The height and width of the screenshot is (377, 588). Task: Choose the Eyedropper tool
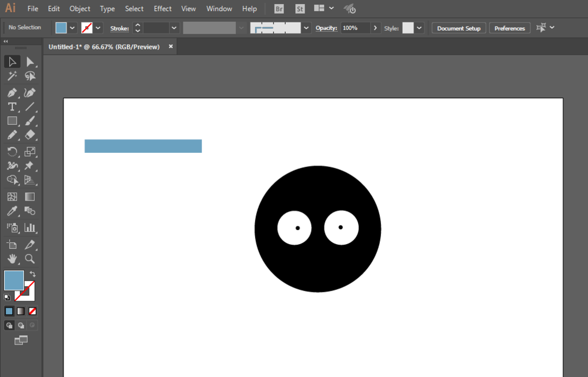point(12,211)
